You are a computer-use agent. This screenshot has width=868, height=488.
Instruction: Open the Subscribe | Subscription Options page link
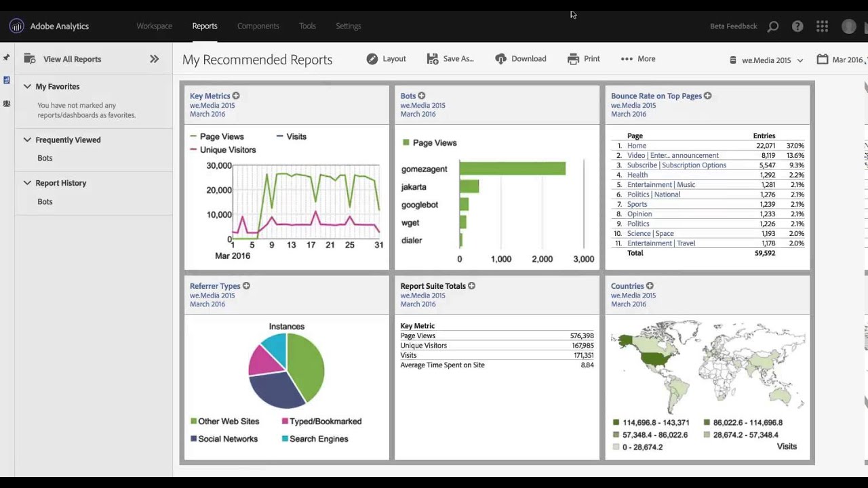click(x=676, y=165)
